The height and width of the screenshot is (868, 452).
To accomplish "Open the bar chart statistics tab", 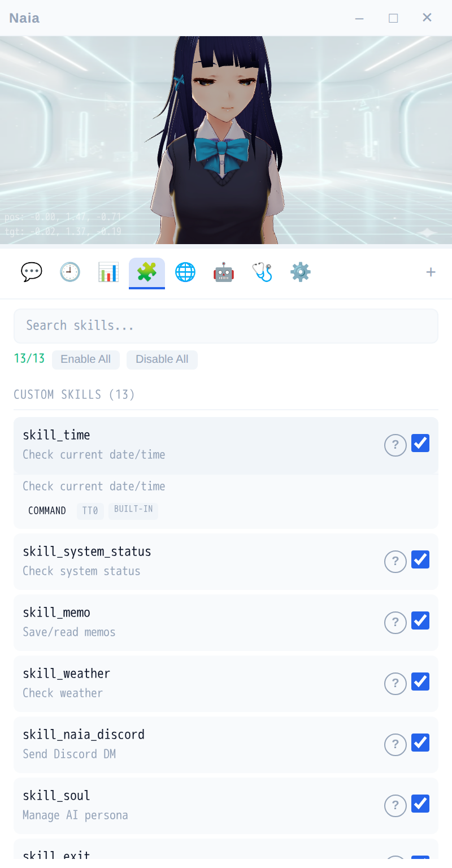I will tap(108, 272).
